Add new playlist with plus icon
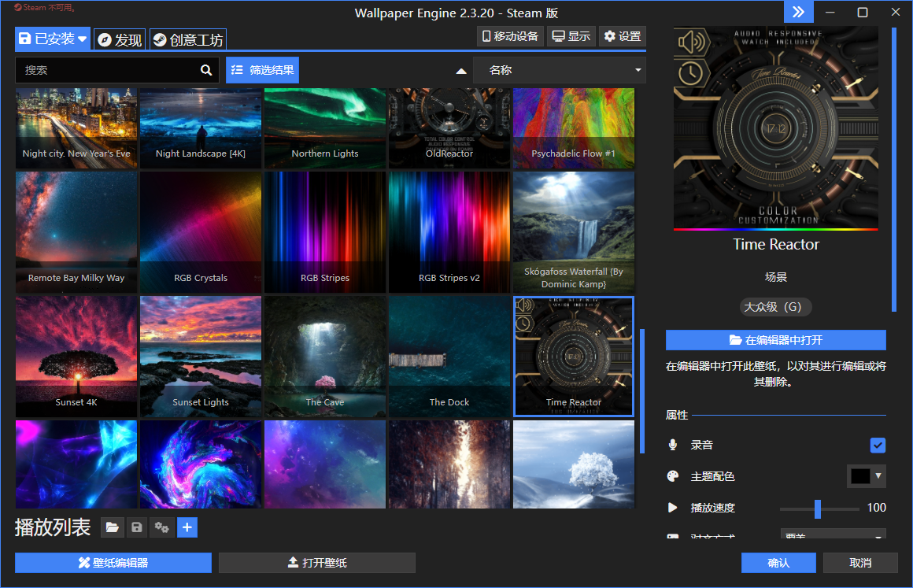This screenshot has width=913, height=588. (187, 527)
